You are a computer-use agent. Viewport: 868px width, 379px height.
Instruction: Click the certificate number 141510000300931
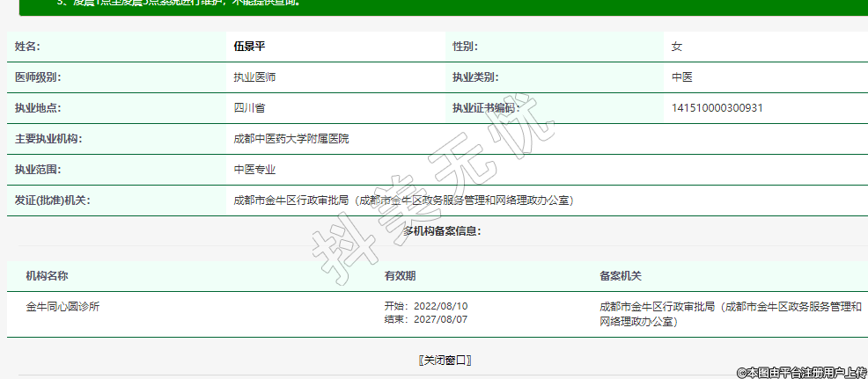(x=717, y=108)
